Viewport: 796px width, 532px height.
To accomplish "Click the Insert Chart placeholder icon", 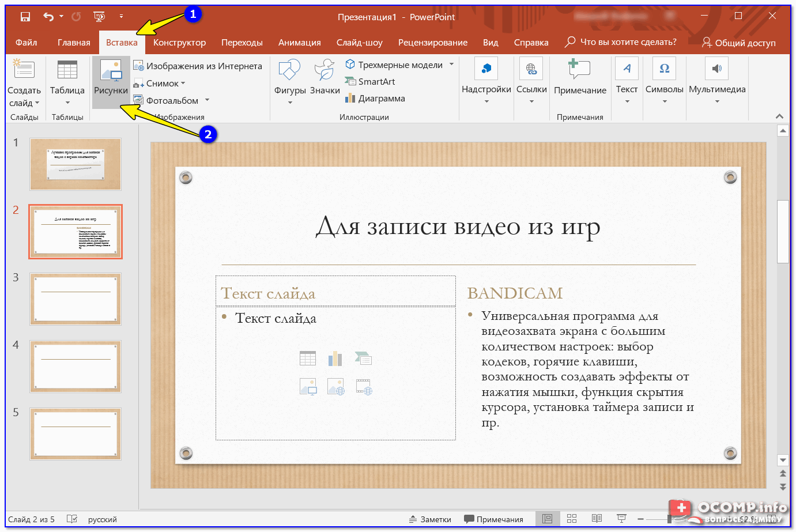I will [335, 359].
